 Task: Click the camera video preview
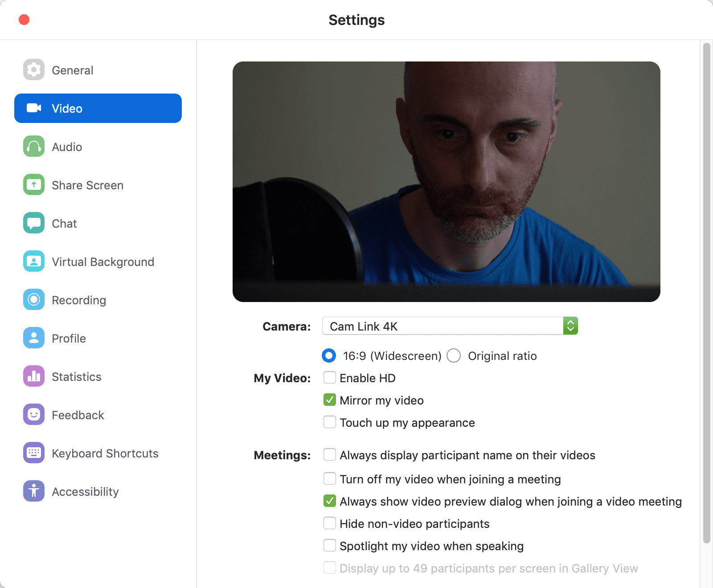coord(447,182)
